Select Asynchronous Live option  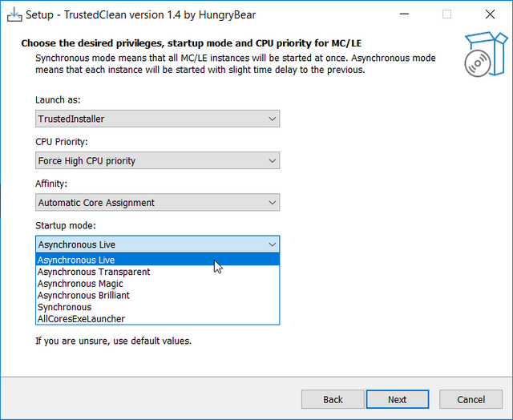pos(76,260)
